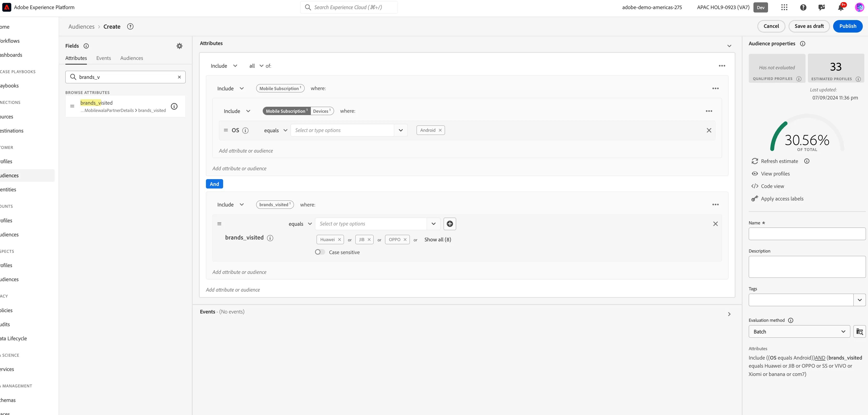Image resolution: width=868 pixels, height=415 pixels.
Task: Open the feedback chat icon
Action: 822,7
